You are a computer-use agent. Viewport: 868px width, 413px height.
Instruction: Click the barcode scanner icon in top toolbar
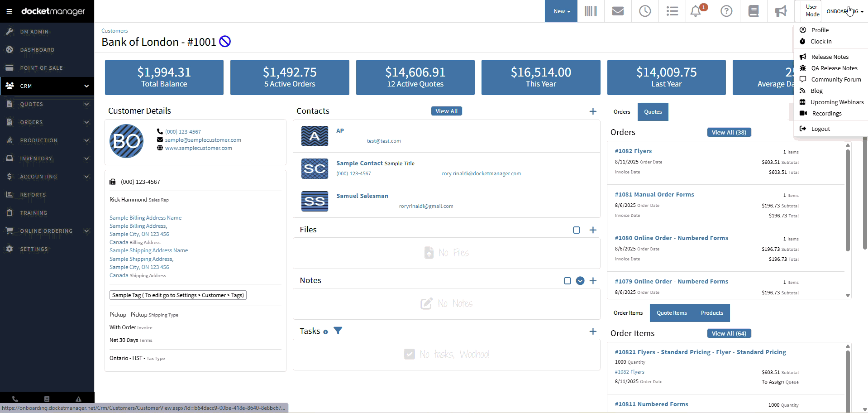point(591,11)
